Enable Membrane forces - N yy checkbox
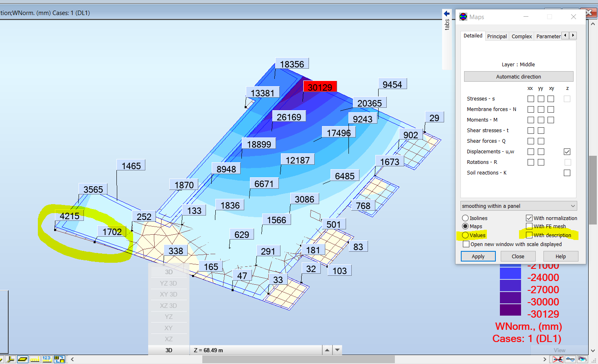This screenshot has width=598, height=364. [x=541, y=109]
